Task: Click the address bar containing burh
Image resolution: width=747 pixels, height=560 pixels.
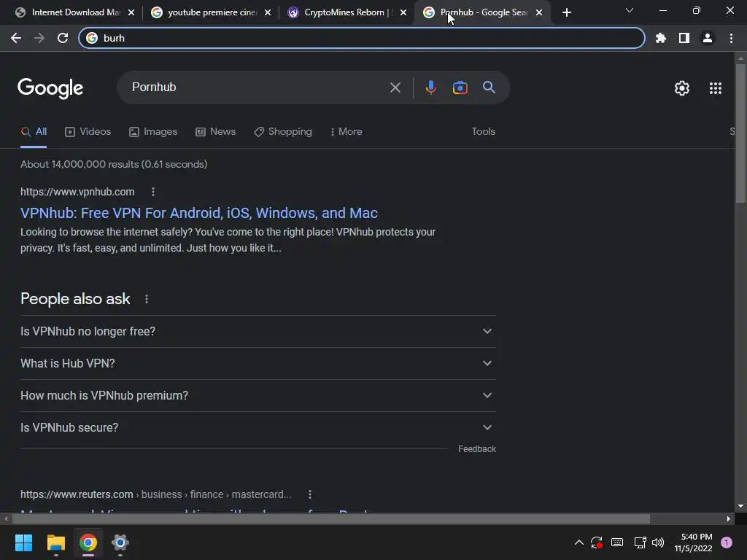Action: coord(362,38)
